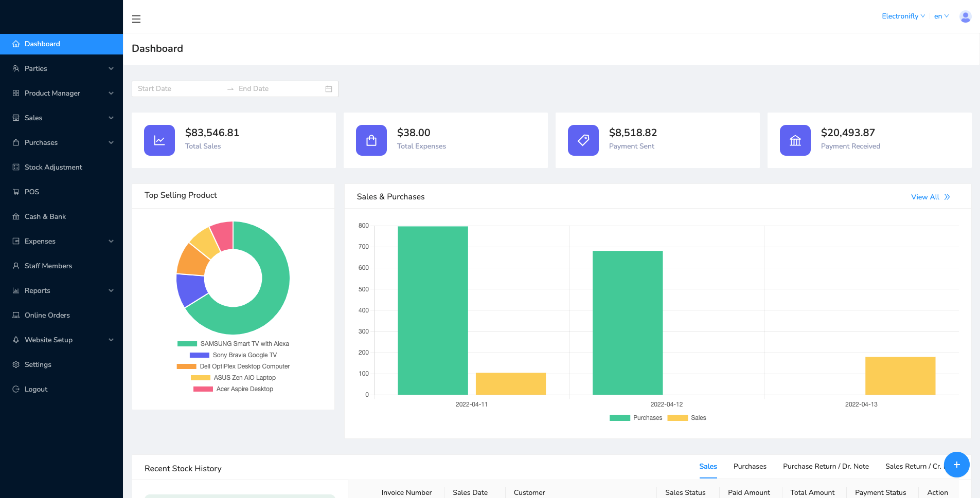Toggle Sony Bravia Google TV legend swatch
The height and width of the screenshot is (498, 980).
click(x=200, y=355)
